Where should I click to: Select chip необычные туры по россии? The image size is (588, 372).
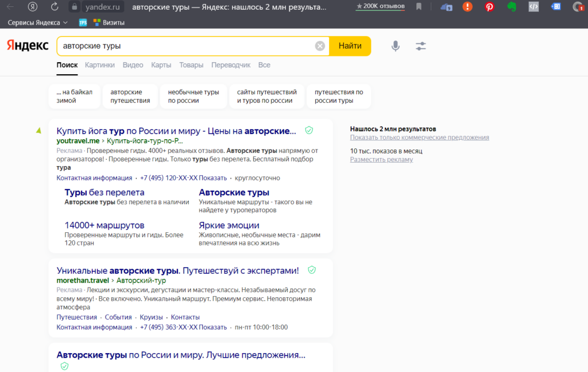click(x=193, y=96)
